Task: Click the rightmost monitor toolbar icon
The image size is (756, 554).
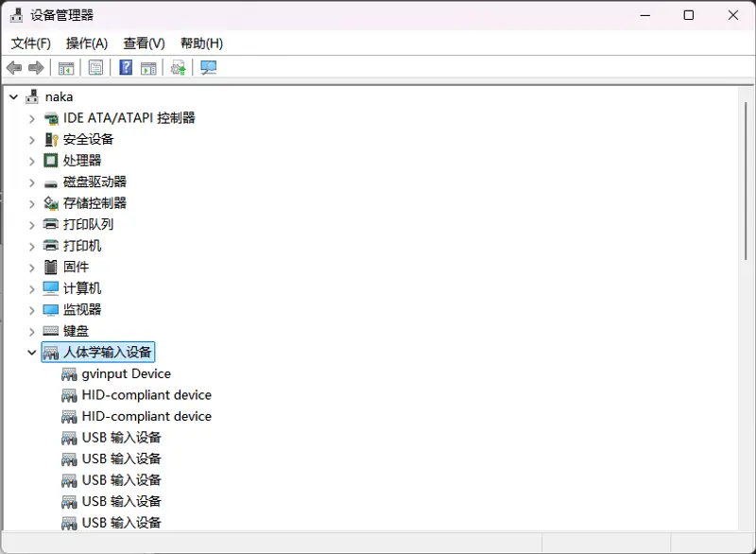Action: coord(207,67)
